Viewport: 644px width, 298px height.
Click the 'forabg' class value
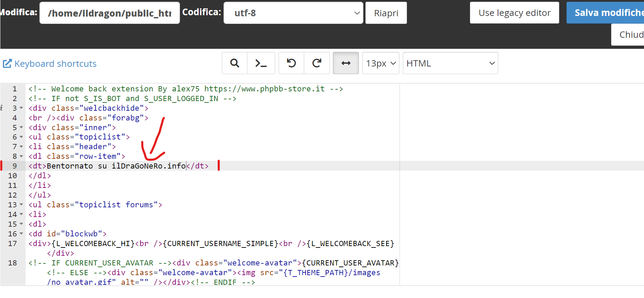coord(126,118)
